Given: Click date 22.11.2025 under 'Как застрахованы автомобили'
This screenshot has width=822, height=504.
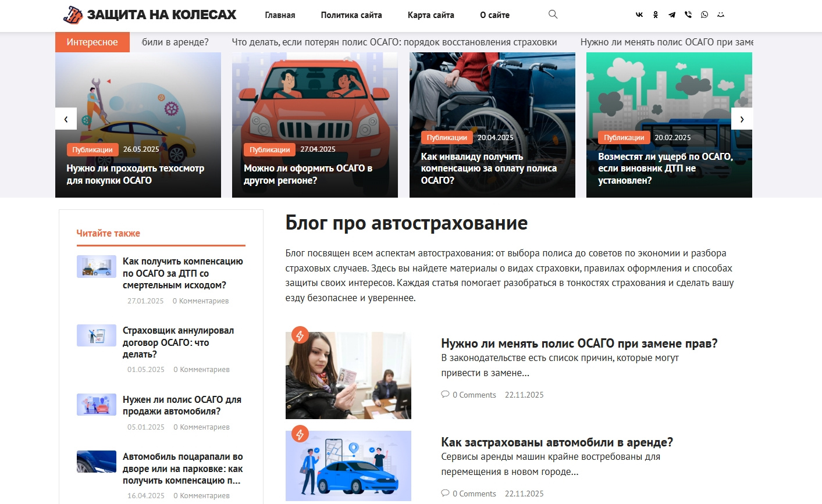Looking at the screenshot, I should click(524, 494).
